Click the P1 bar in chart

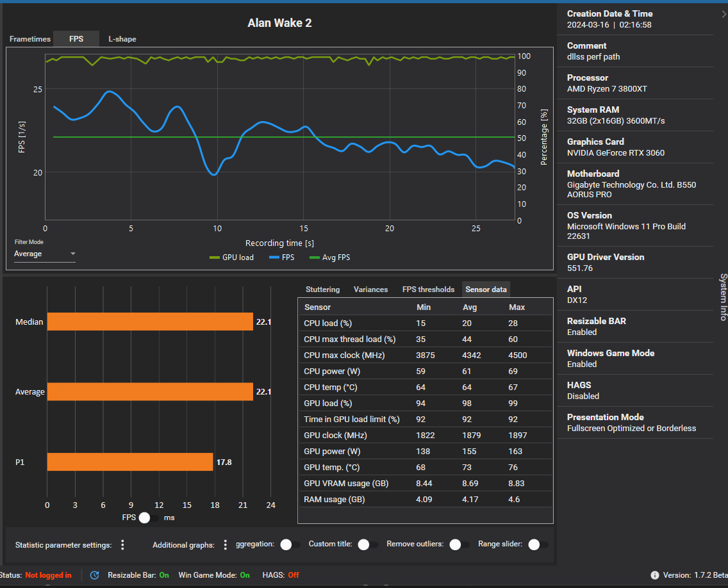[130, 462]
